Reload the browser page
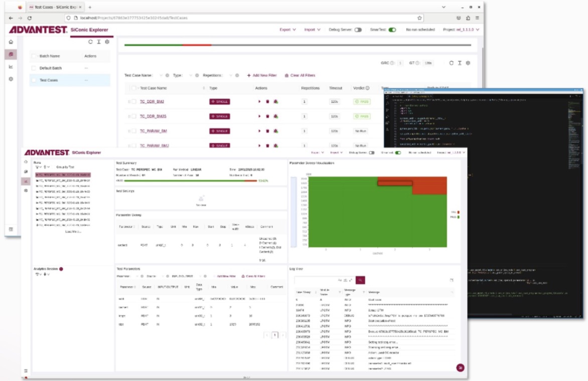 click(x=30, y=18)
